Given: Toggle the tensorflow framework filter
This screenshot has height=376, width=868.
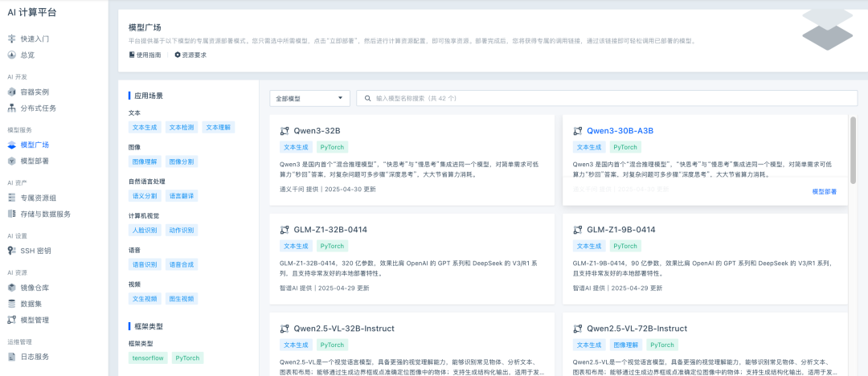Looking at the screenshot, I should tap(148, 358).
